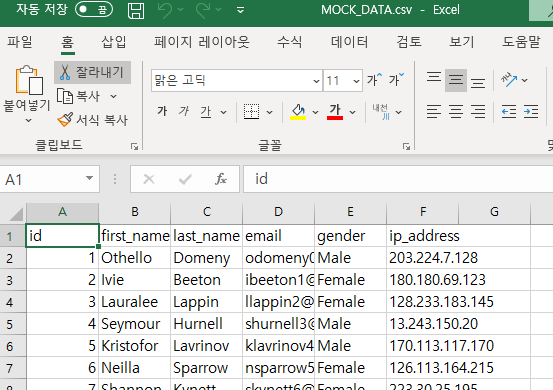Expand the Name Box dropdown arrow

click(90, 179)
